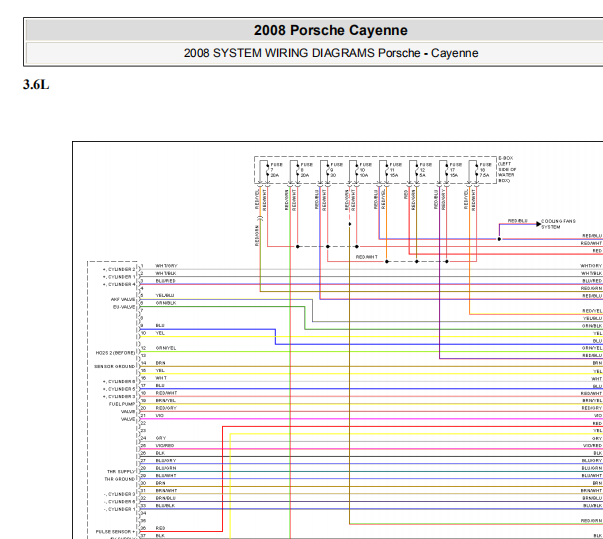The width and height of the screenshot is (603, 539).
Task: Click the 'VIO/RED' wire label at pin 25
Action: click(x=165, y=445)
